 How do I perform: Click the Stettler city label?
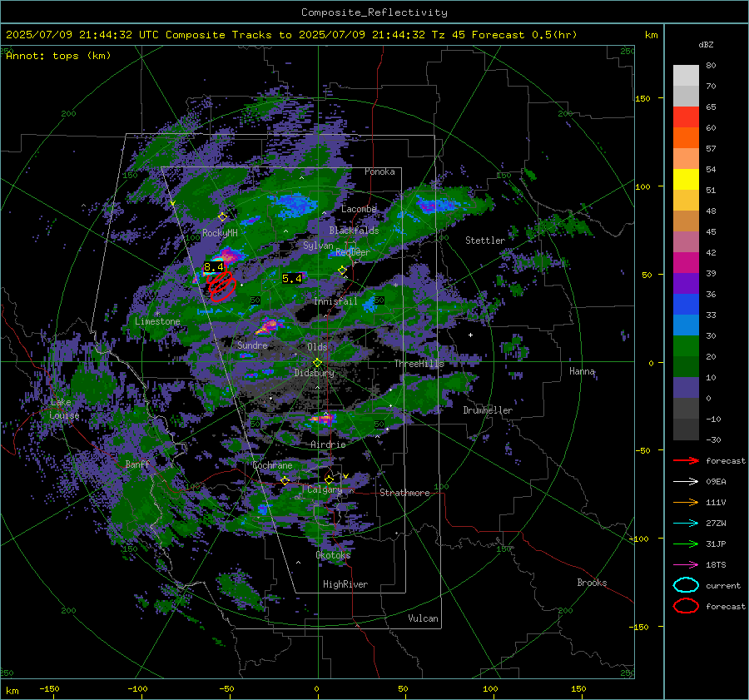(x=485, y=241)
